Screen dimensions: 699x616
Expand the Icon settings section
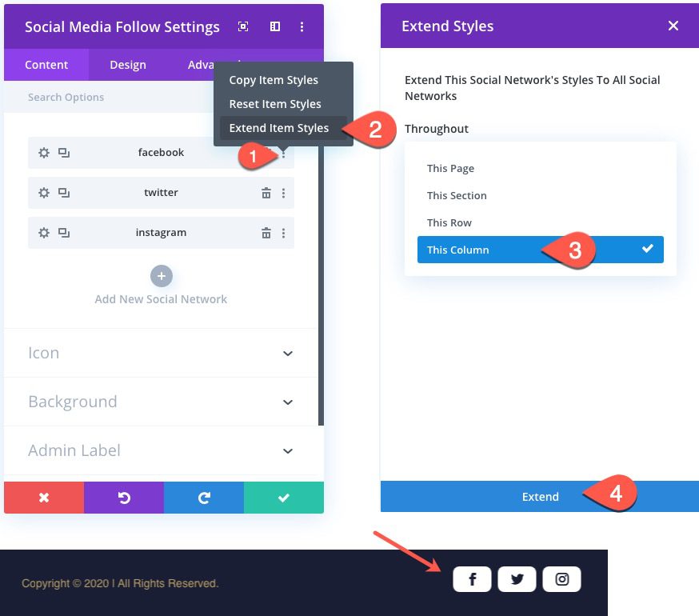[x=160, y=353]
